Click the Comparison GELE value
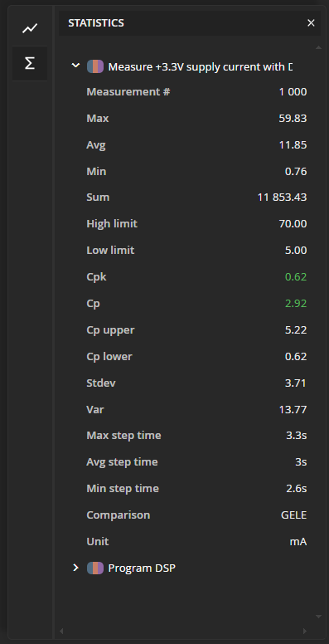 click(x=293, y=515)
